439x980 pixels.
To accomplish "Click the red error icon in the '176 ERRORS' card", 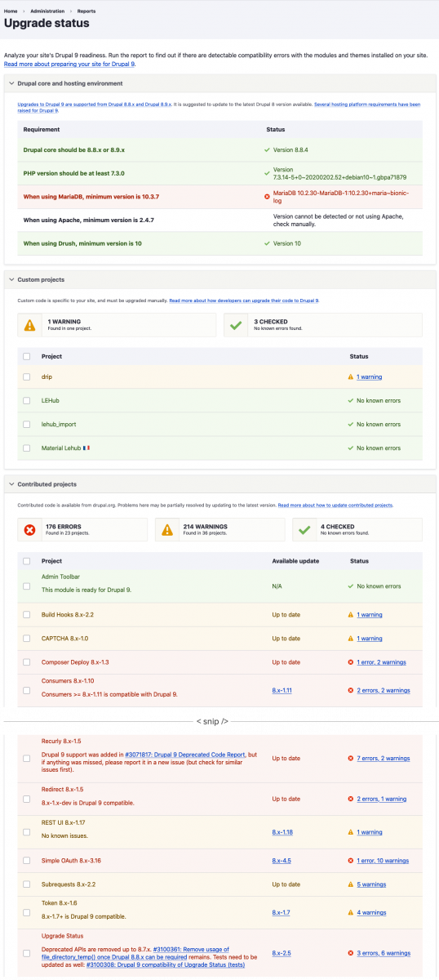I will click(30, 529).
